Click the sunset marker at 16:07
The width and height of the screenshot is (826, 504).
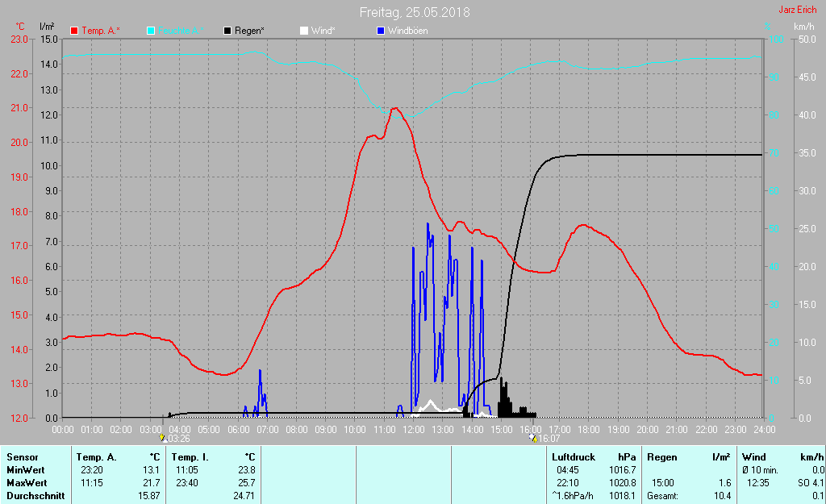(532, 438)
